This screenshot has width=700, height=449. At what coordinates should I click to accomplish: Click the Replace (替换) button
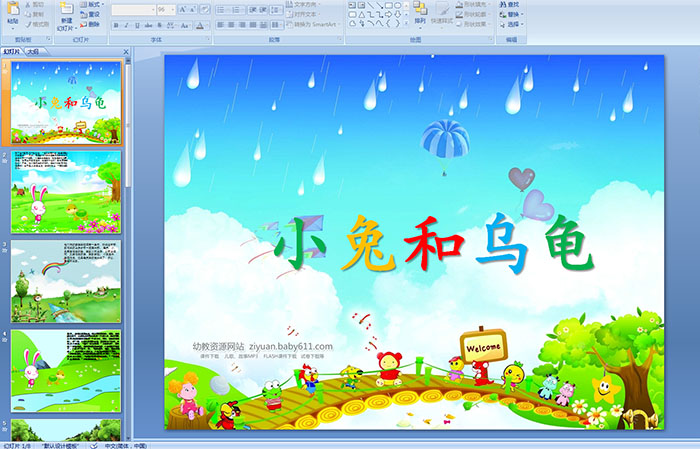(x=513, y=14)
